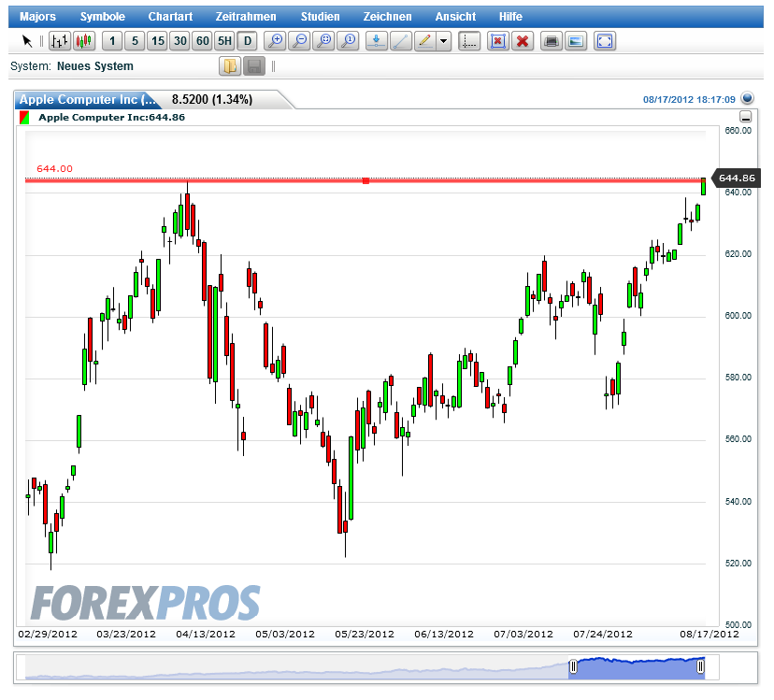This screenshot has height=700, width=774.
Task: Select the Apple Computer Inc chart tab
Action: click(88, 100)
